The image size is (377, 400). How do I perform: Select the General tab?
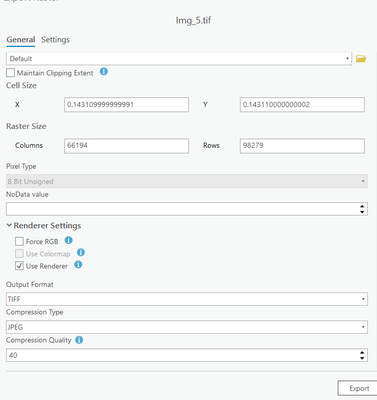pyautogui.click(x=21, y=40)
